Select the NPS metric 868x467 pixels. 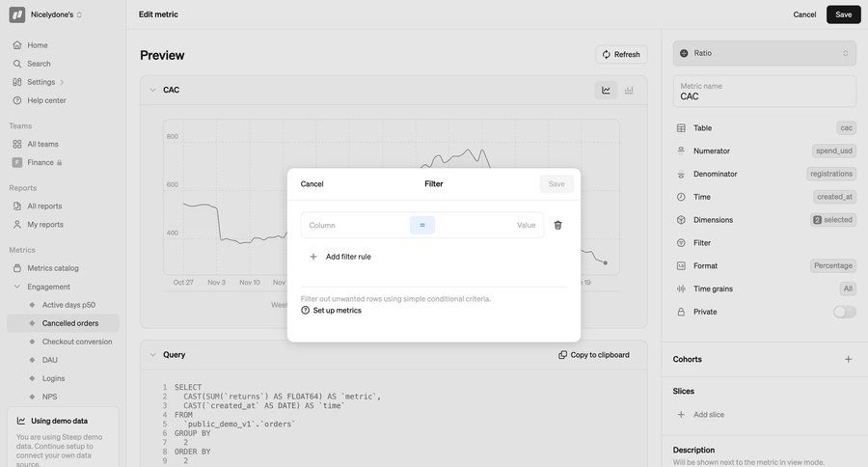pos(50,397)
